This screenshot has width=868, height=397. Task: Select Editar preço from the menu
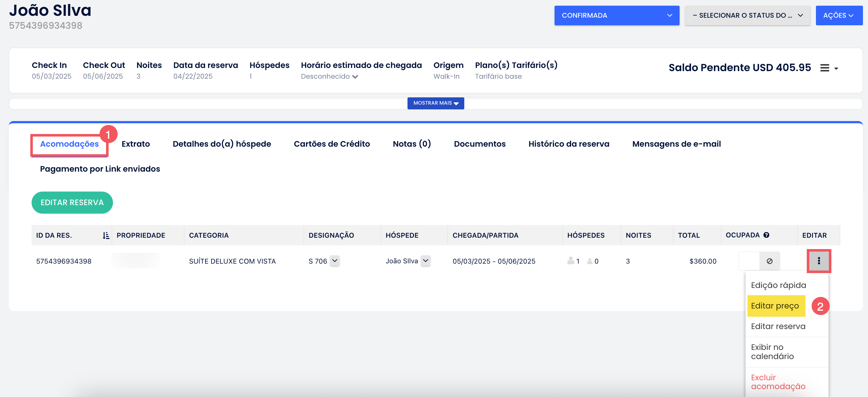[775, 306]
